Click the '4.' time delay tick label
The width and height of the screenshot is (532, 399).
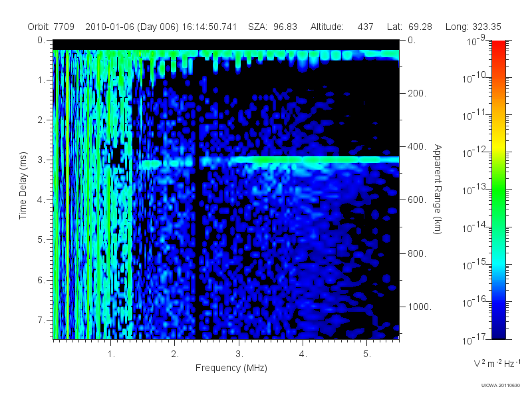41,200
